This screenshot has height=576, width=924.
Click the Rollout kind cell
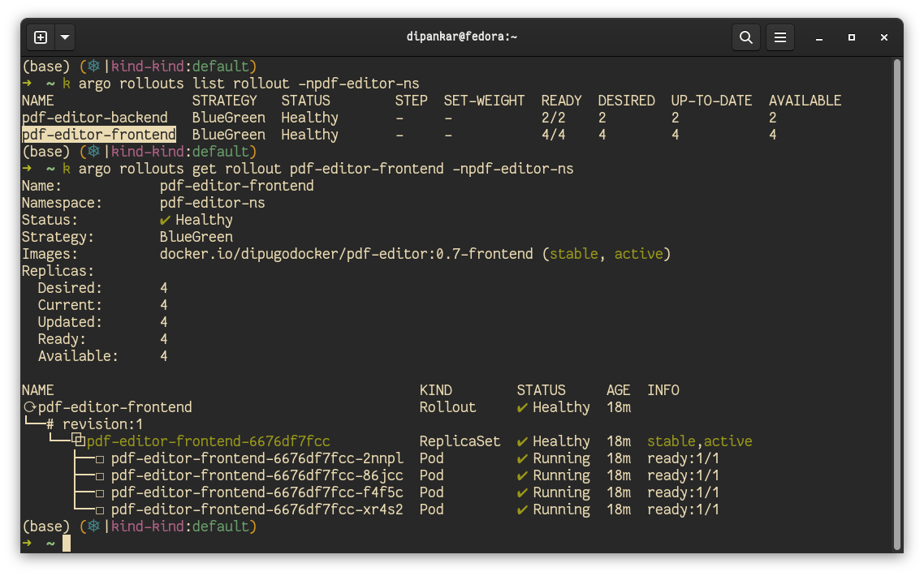pos(447,407)
